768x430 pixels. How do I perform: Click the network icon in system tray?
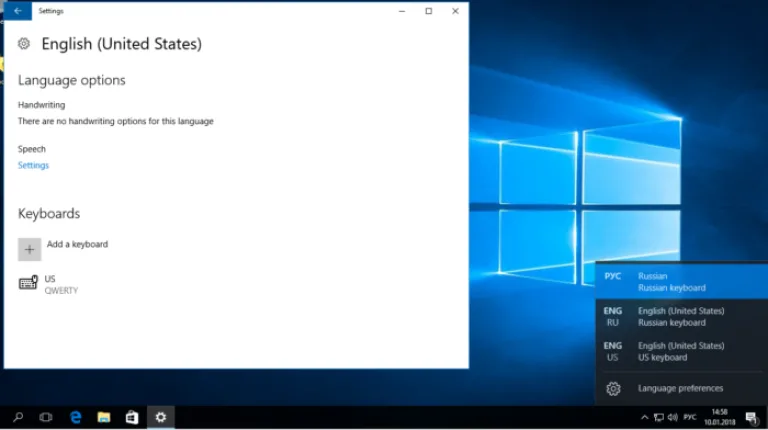(659, 417)
